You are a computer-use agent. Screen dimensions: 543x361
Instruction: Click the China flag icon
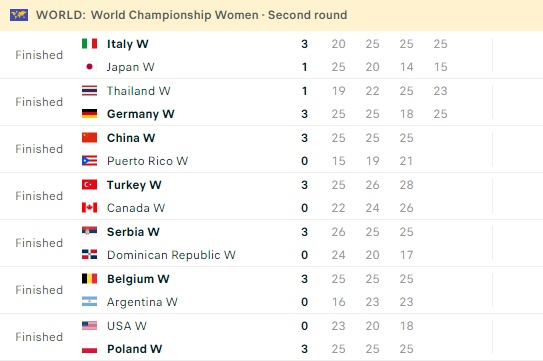click(x=89, y=138)
